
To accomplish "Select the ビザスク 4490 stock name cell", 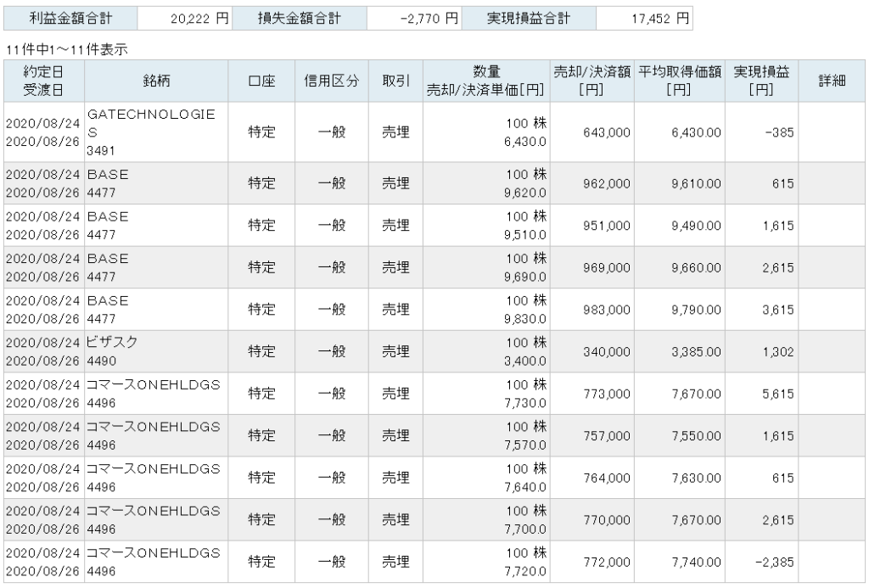I will (156, 351).
